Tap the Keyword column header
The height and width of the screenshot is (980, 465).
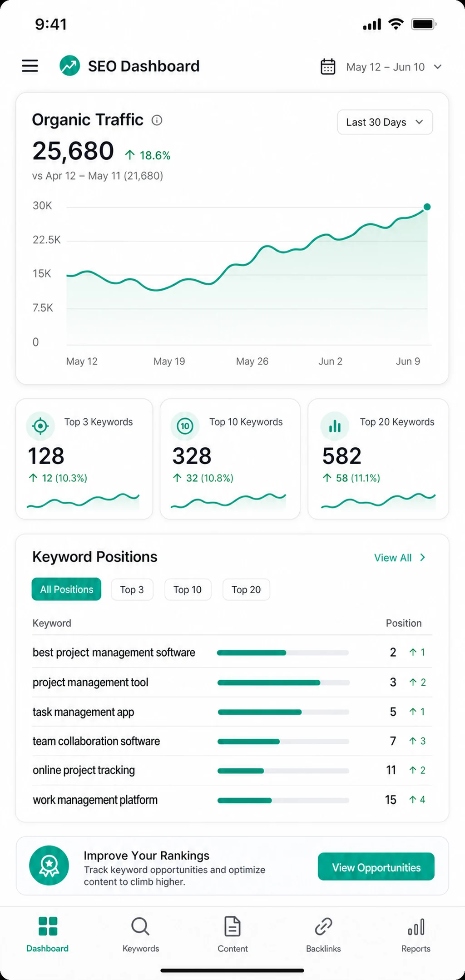(x=52, y=623)
